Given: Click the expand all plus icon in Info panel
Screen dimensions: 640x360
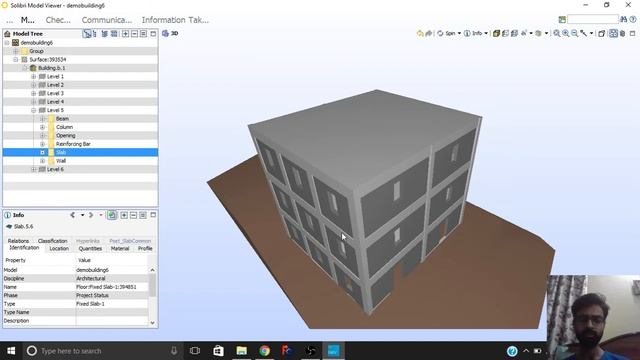Looking at the screenshot, I should [x=124, y=215].
